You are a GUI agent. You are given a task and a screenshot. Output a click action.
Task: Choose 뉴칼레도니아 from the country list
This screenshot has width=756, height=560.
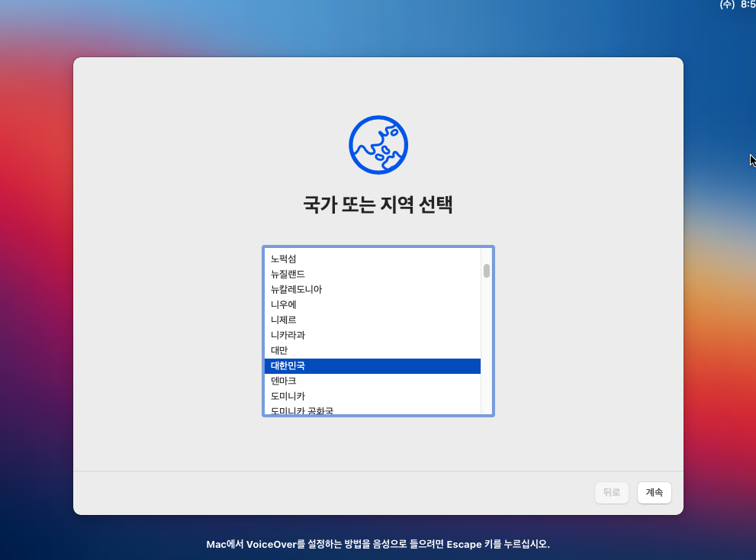(372, 289)
